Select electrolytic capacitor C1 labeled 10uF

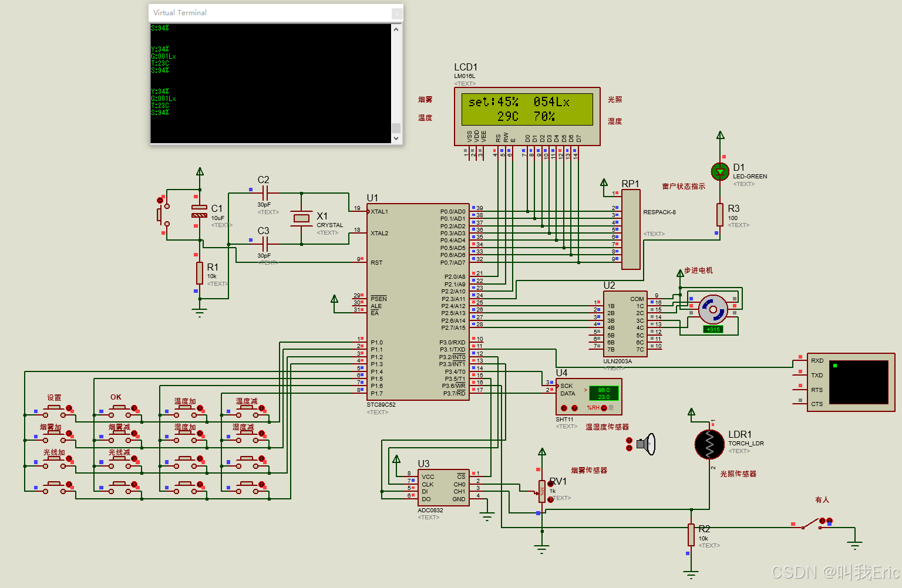(x=200, y=211)
